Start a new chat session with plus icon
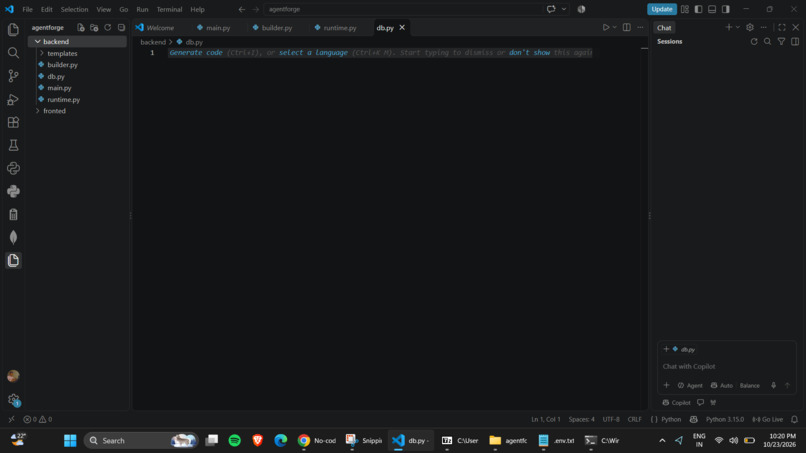The width and height of the screenshot is (806, 453). pos(728,27)
